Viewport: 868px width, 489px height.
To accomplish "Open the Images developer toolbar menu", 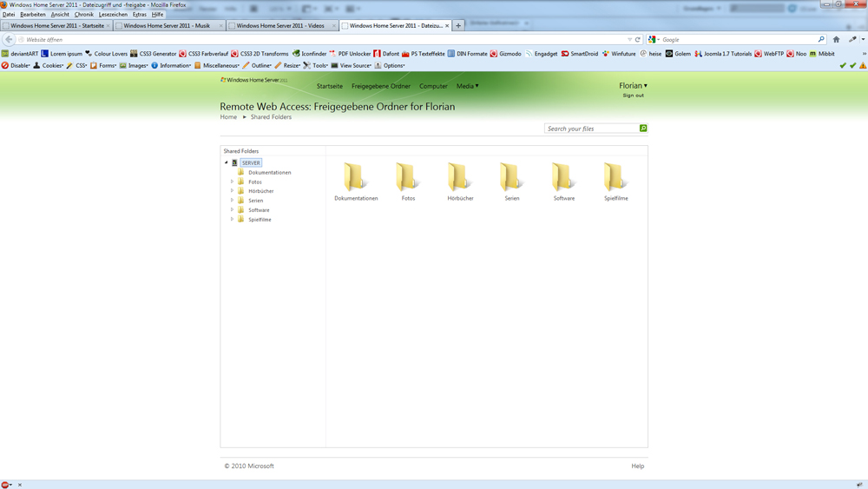I will pos(134,65).
